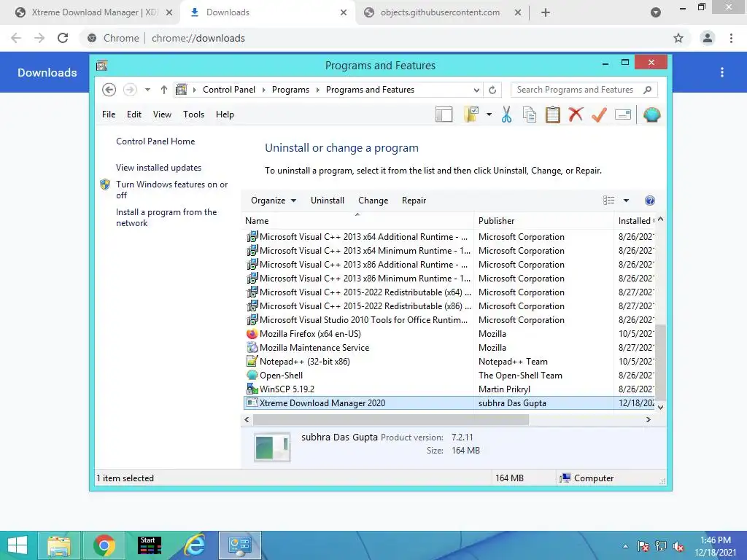Sort by the Name column header

click(357, 221)
